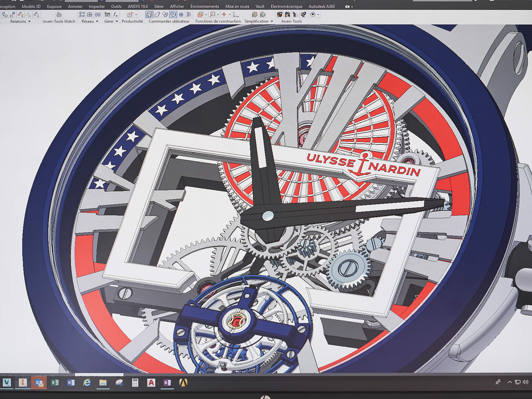Click the second red-blue Relations panel icon
This screenshot has width=532, height=399.
coord(13,15)
